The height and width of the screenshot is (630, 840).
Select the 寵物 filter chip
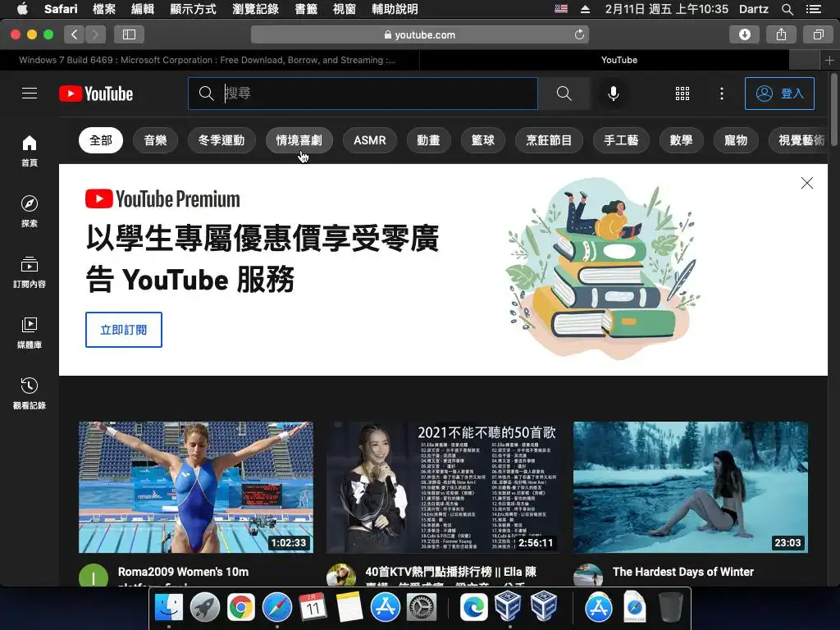coord(736,140)
